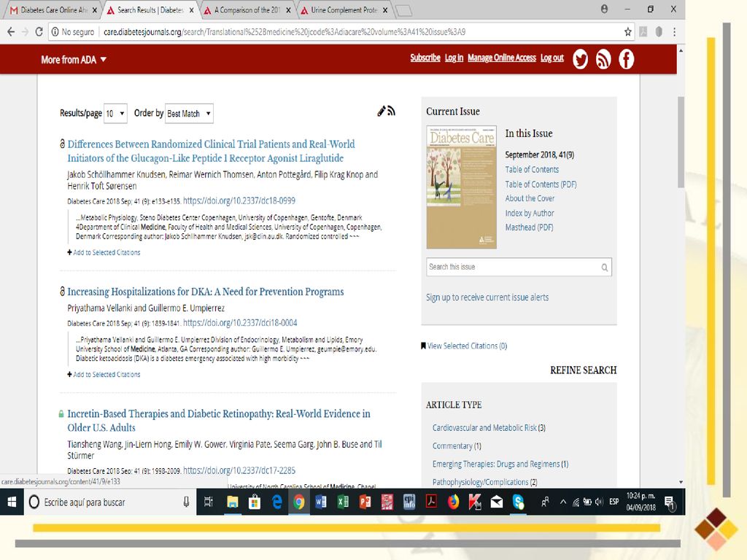Close the Urine Complement Prote tab
The image size is (747, 560).
pyautogui.click(x=385, y=10)
